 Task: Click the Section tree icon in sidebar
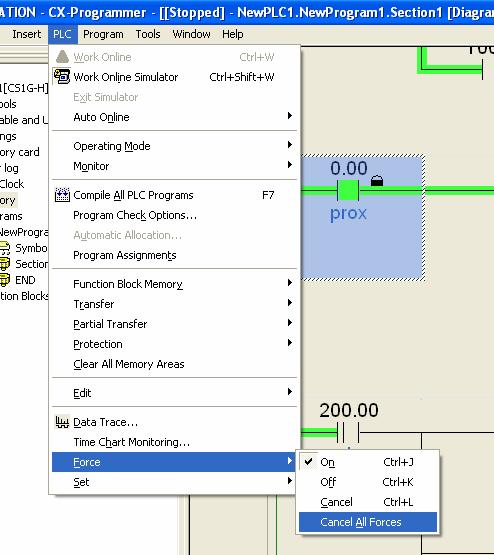[4, 264]
